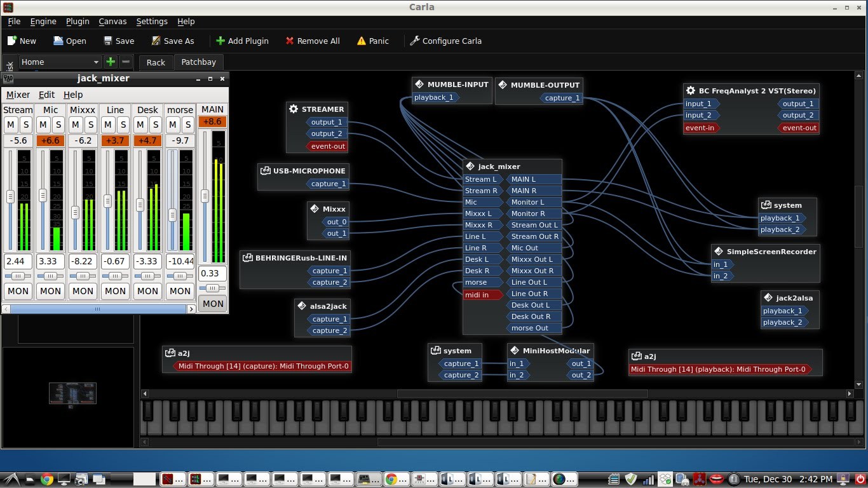Mute the Desk channel
The width and height of the screenshot is (868, 488).
click(140, 125)
